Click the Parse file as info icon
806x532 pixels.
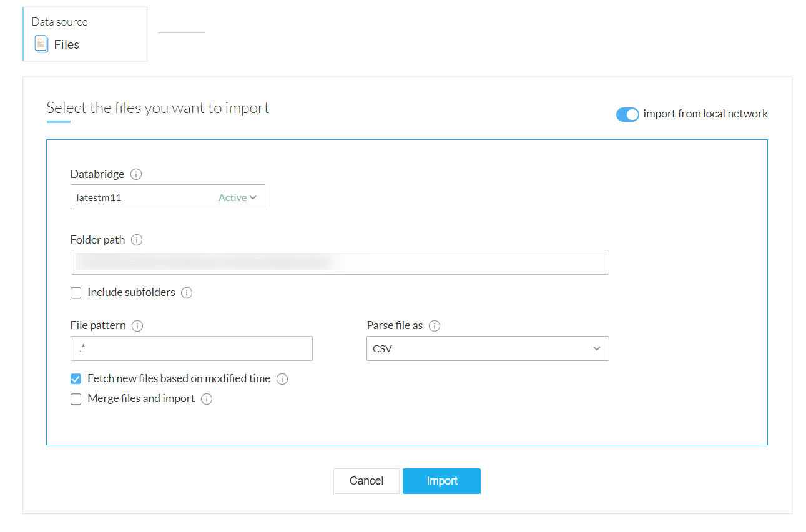pyautogui.click(x=435, y=326)
